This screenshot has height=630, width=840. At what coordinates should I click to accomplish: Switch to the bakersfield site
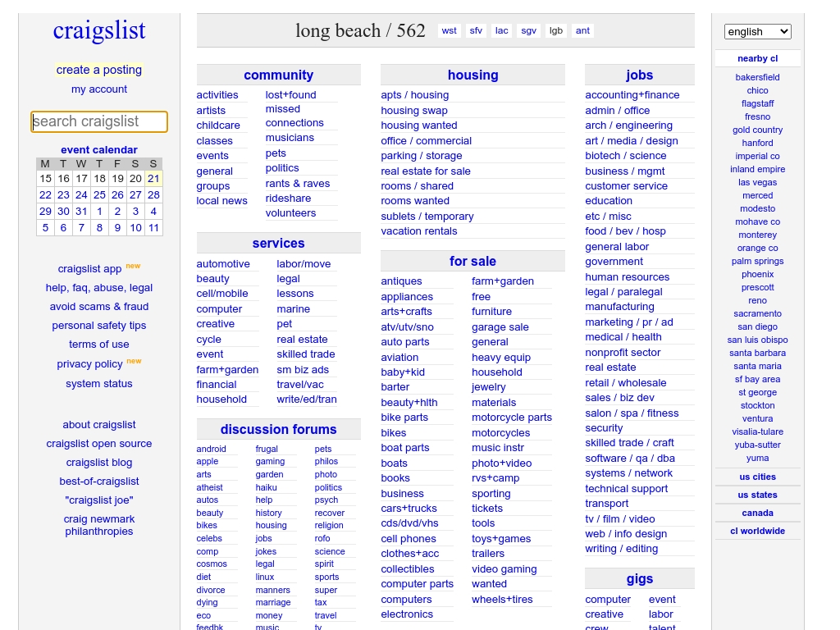pos(757,77)
